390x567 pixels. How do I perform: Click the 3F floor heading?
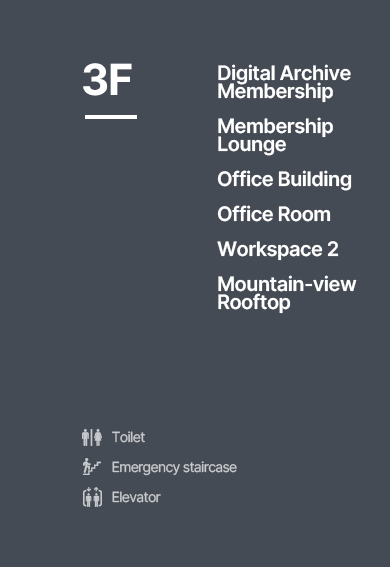pyautogui.click(x=107, y=79)
